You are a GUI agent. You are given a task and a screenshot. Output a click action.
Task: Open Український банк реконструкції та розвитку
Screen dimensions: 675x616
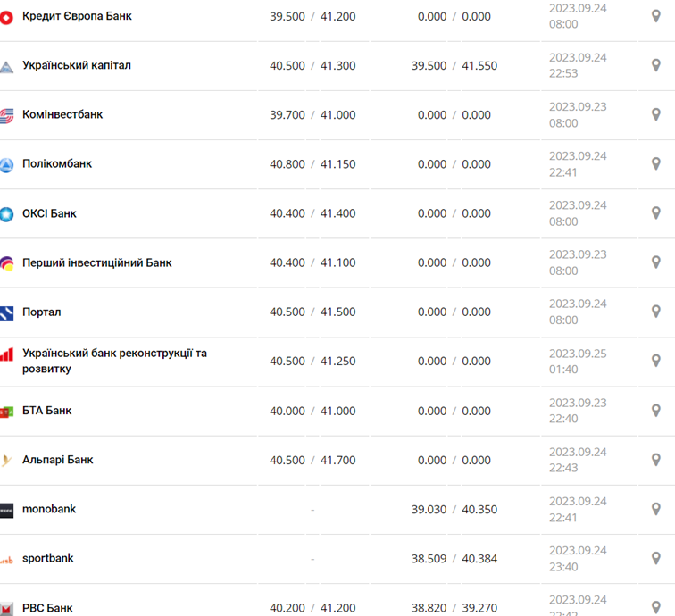point(114,361)
